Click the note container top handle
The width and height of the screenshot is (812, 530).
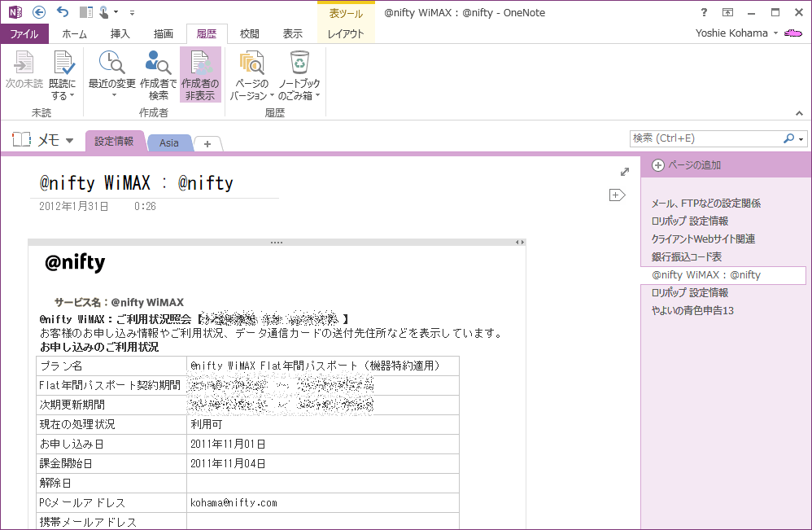tap(277, 242)
